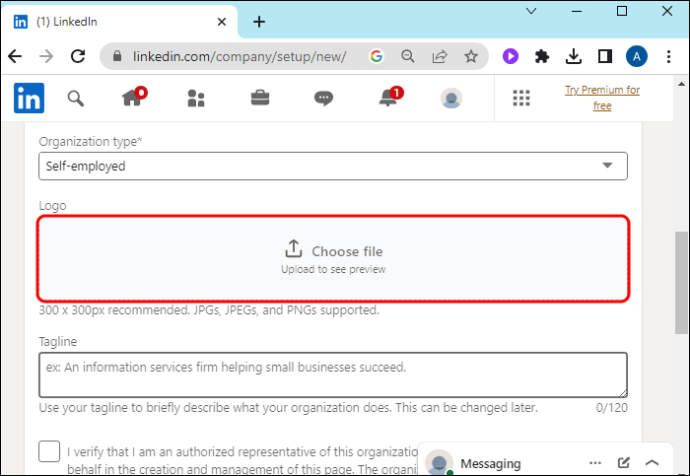Click the LinkedIn logo
Screen dimensions: 690x476
click(x=29, y=98)
